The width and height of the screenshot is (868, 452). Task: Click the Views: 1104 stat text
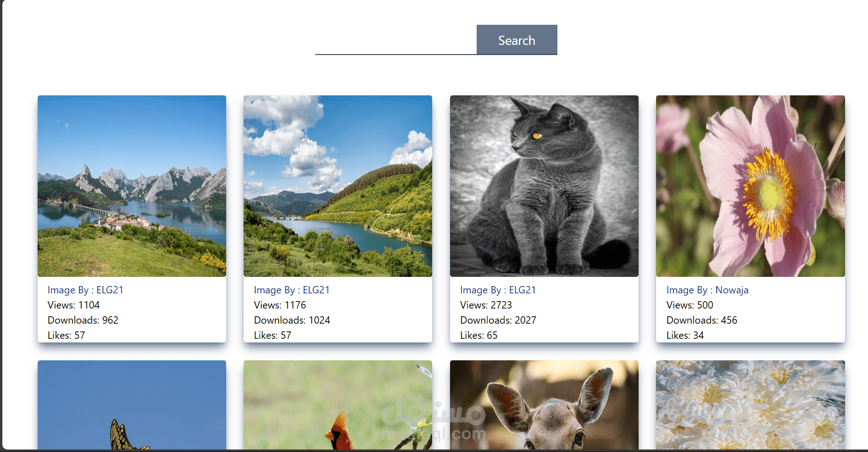pos(74,305)
